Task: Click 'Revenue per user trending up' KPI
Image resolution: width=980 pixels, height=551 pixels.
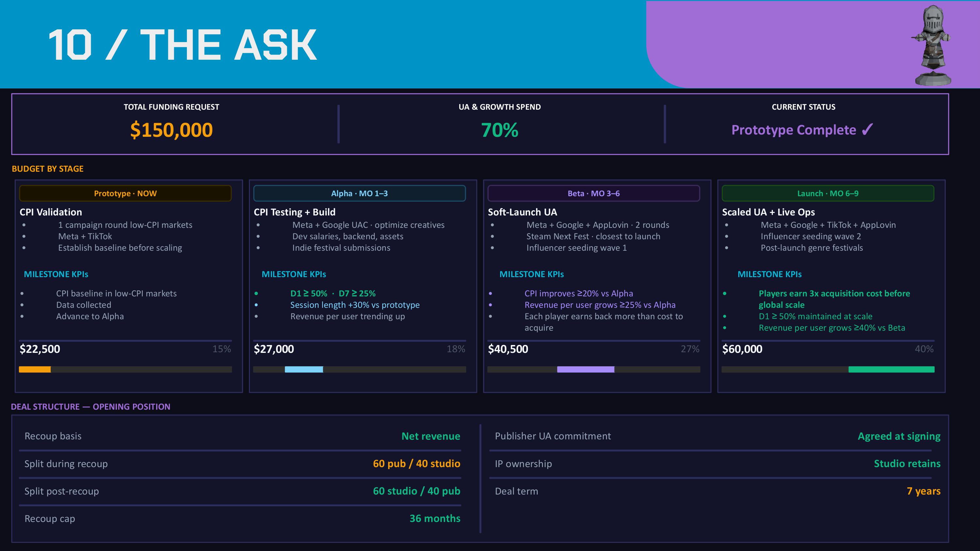Action: [x=347, y=316]
